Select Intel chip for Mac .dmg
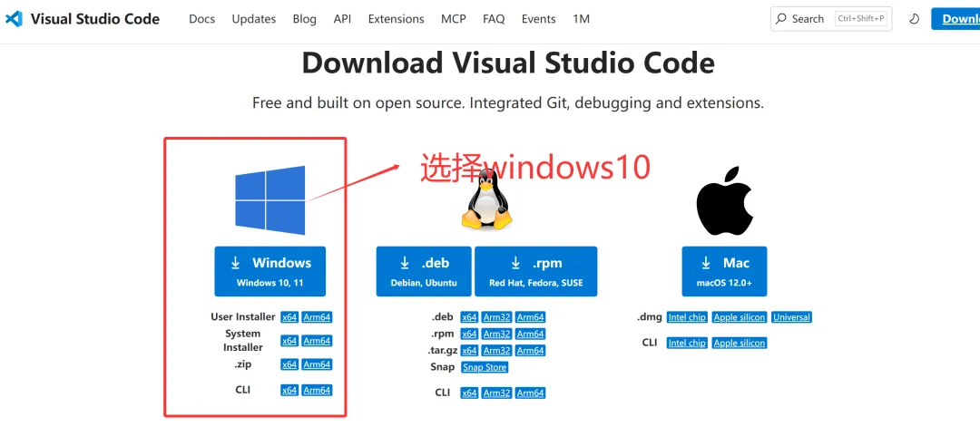The width and height of the screenshot is (980, 446). (687, 317)
